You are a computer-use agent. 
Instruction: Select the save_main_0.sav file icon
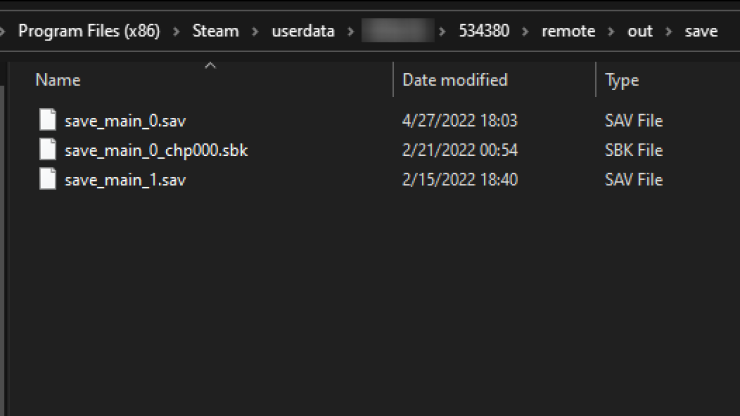48,120
